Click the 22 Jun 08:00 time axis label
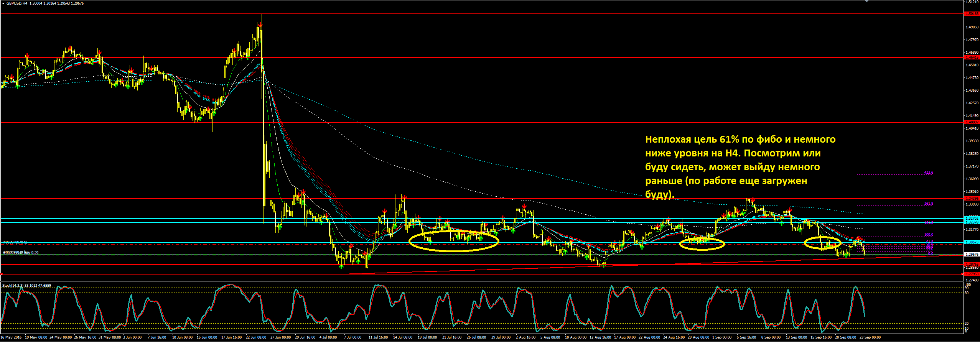The height and width of the screenshot is (342, 980). [256, 337]
